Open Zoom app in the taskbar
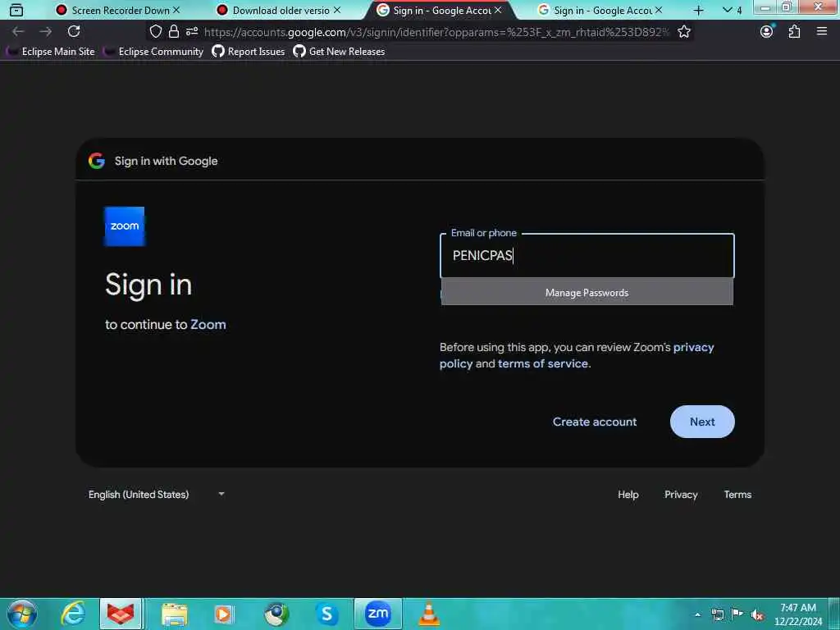The image size is (840, 630). point(378,614)
